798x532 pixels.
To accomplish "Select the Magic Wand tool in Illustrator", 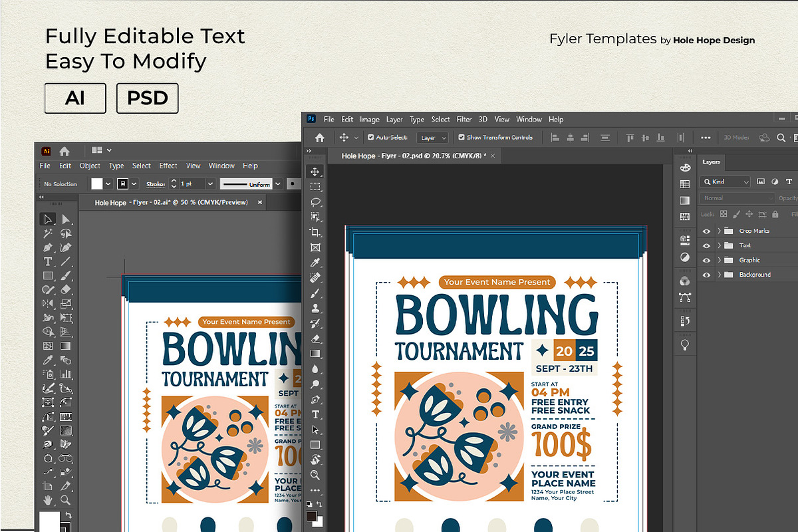I will click(x=48, y=233).
